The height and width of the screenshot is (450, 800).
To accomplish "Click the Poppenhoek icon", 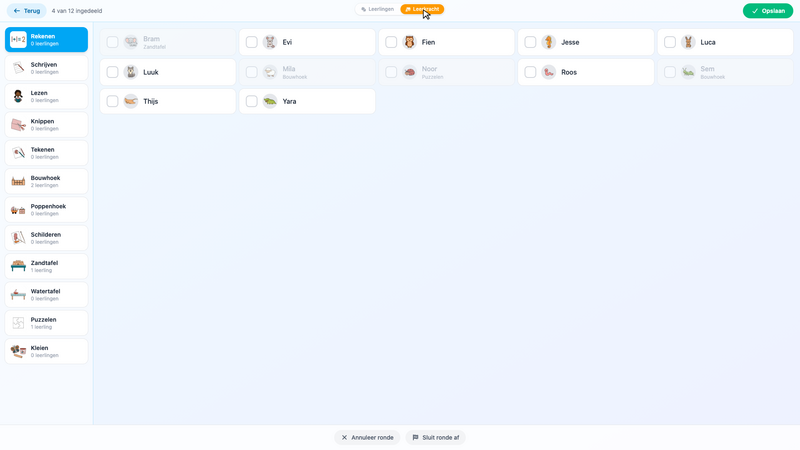I will tap(18, 210).
